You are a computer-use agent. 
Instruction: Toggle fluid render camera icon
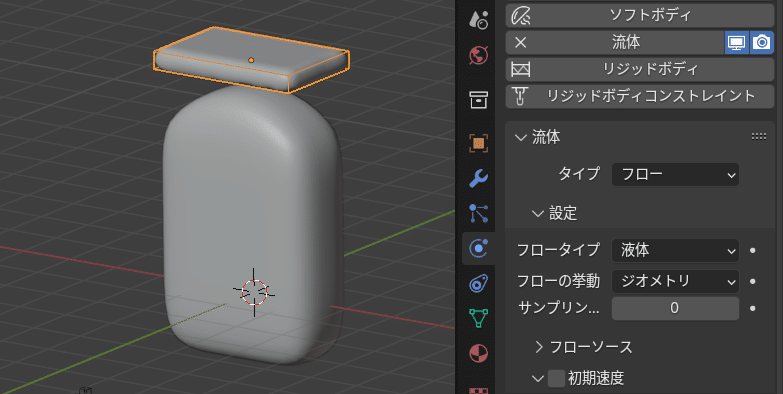click(762, 42)
